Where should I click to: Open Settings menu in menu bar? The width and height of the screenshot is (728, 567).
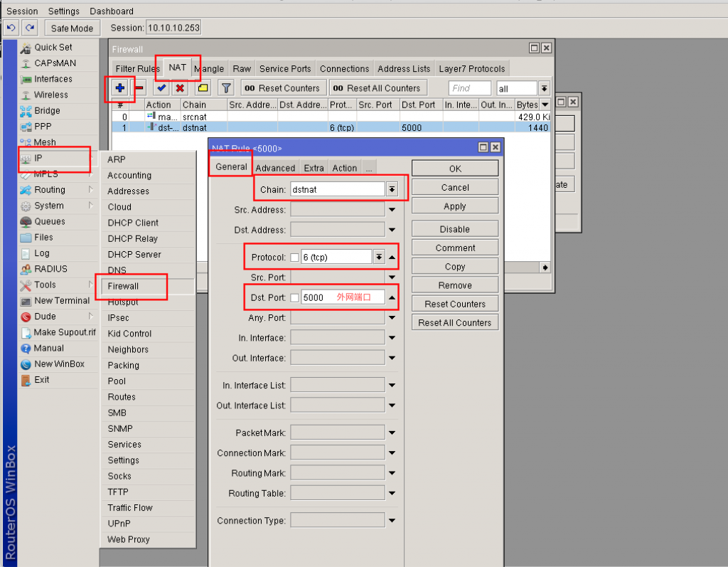tap(63, 11)
